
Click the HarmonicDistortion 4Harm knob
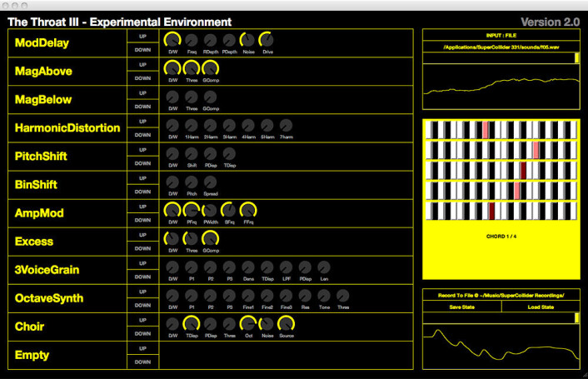[x=248, y=126]
